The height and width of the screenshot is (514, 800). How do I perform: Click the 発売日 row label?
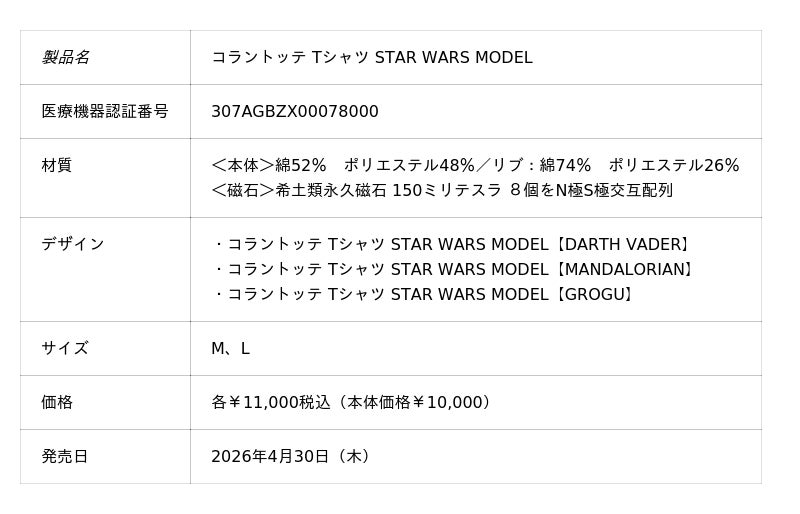(64, 456)
